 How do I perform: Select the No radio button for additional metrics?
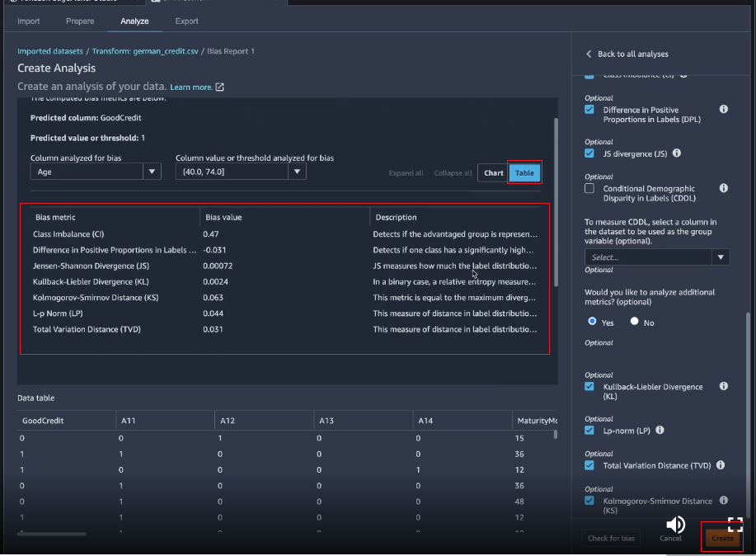(634, 322)
